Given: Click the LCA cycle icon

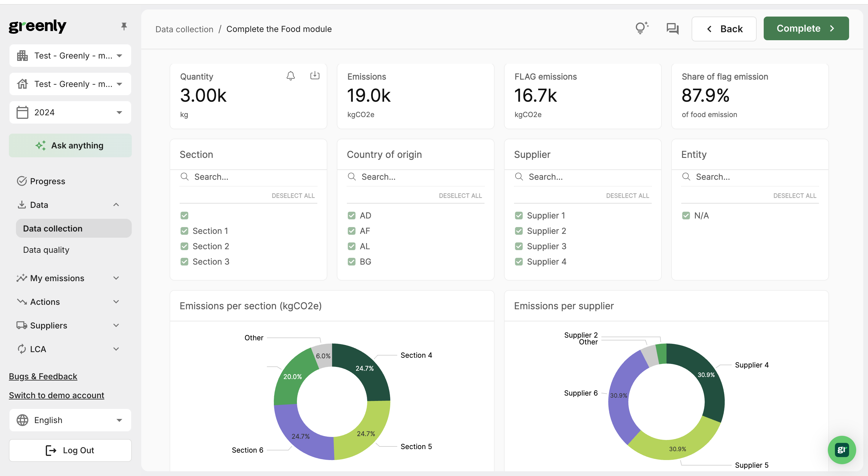Looking at the screenshot, I should [x=22, y=349].
